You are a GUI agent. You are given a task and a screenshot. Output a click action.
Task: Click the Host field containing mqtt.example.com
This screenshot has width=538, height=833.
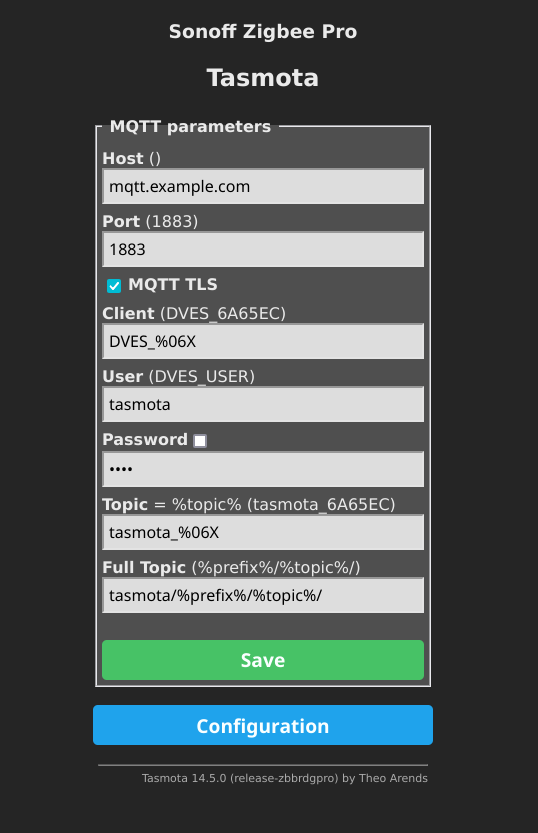pyautogui.click(x=263, y=186)
